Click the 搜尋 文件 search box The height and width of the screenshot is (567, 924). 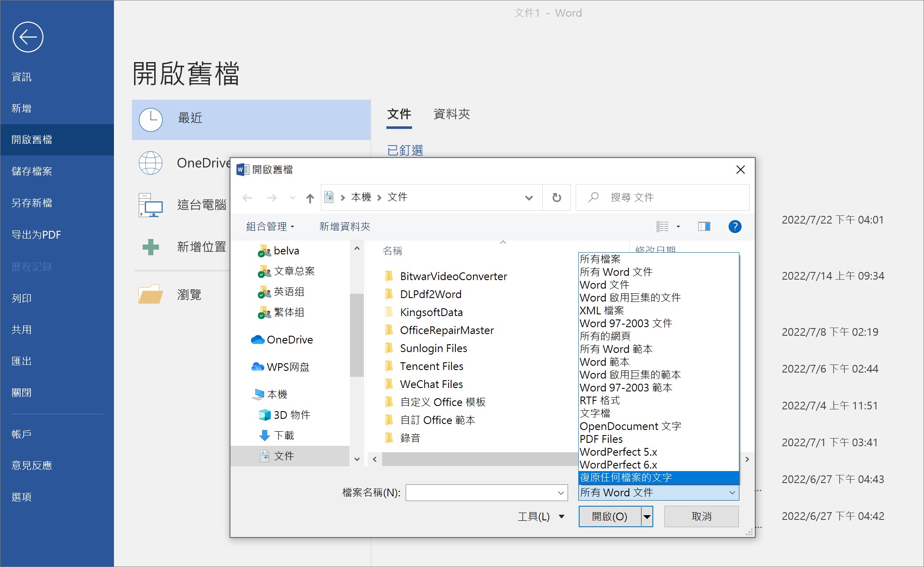(662, 197)
